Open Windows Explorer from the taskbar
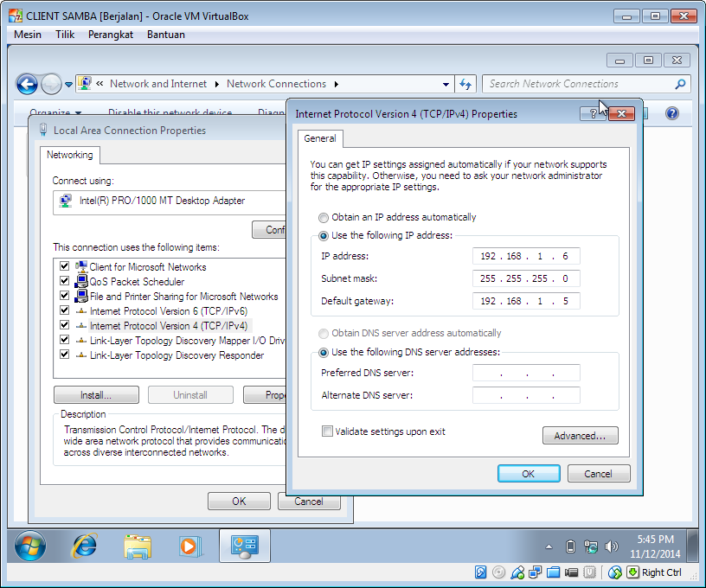This screenshot has height=588, width=706. click(138, 546)
